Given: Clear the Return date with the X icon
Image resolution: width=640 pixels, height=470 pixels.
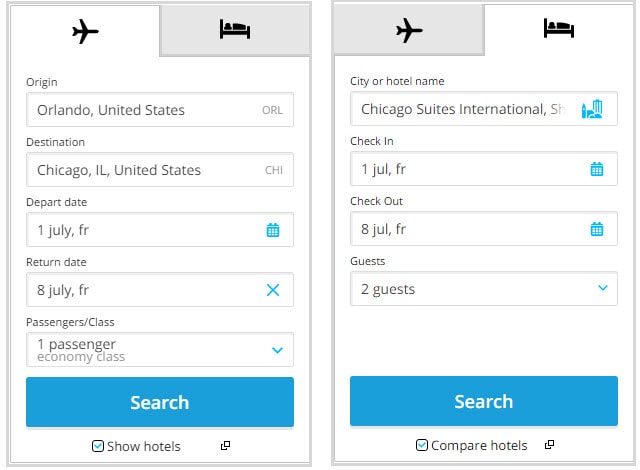Looking at the screenshot, I should click(x=273, y=290).
